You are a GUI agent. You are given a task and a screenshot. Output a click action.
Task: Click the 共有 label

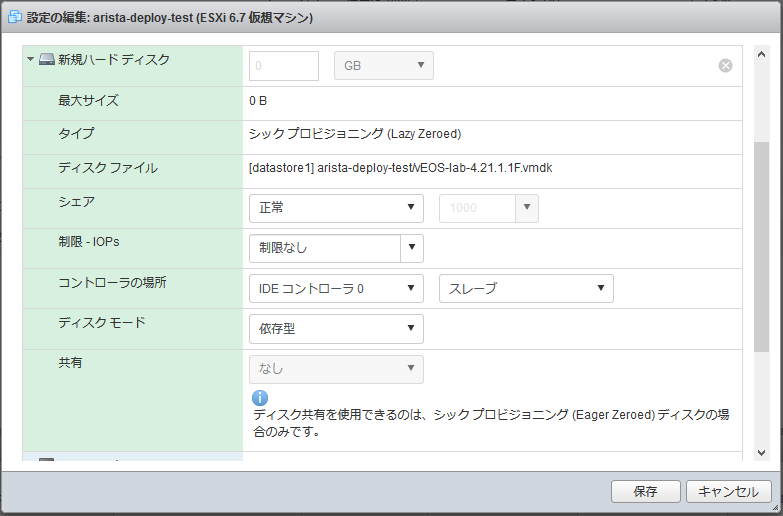click(x=70, y=363)
